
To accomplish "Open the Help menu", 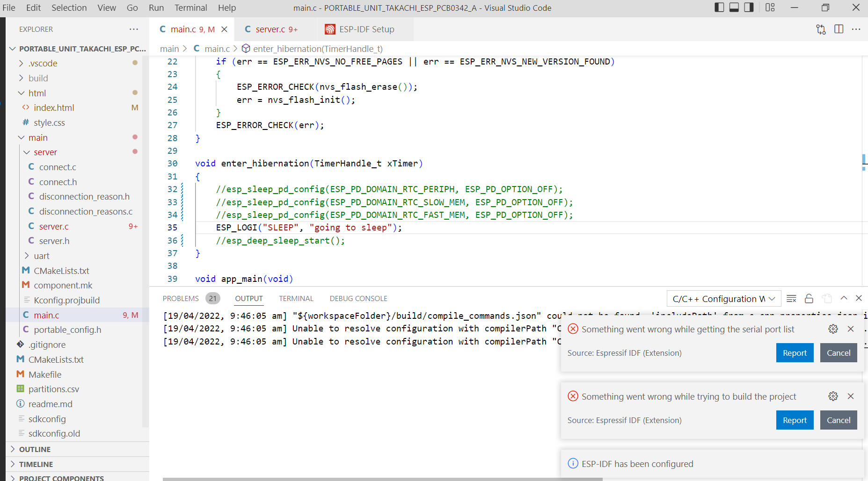I will click(x=227, y=7).
